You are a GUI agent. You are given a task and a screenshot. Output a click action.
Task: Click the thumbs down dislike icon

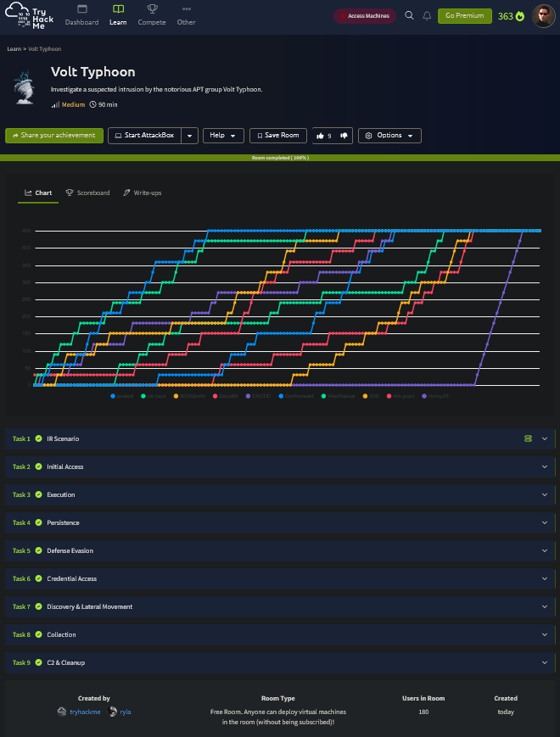click(x=344, y=136)
